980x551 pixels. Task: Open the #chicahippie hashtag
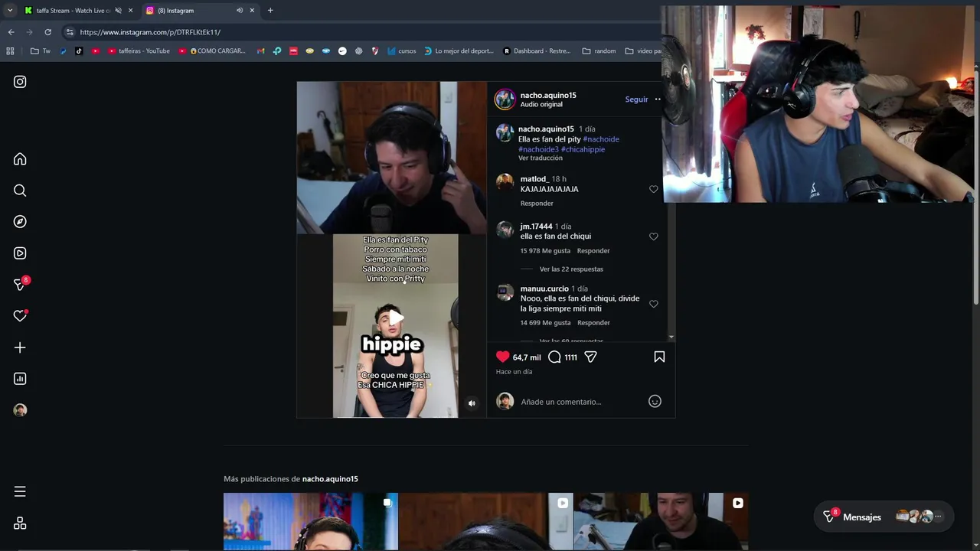click(x=583, y=149)
